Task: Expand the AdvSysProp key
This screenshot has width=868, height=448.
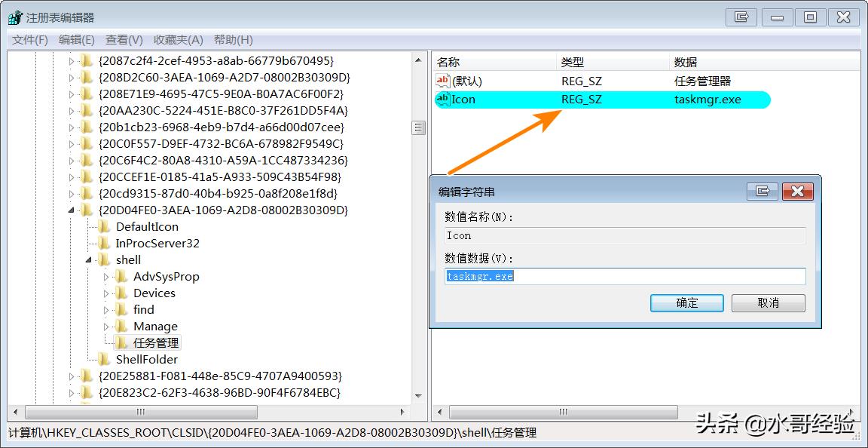Action: (x=106, y=277)
